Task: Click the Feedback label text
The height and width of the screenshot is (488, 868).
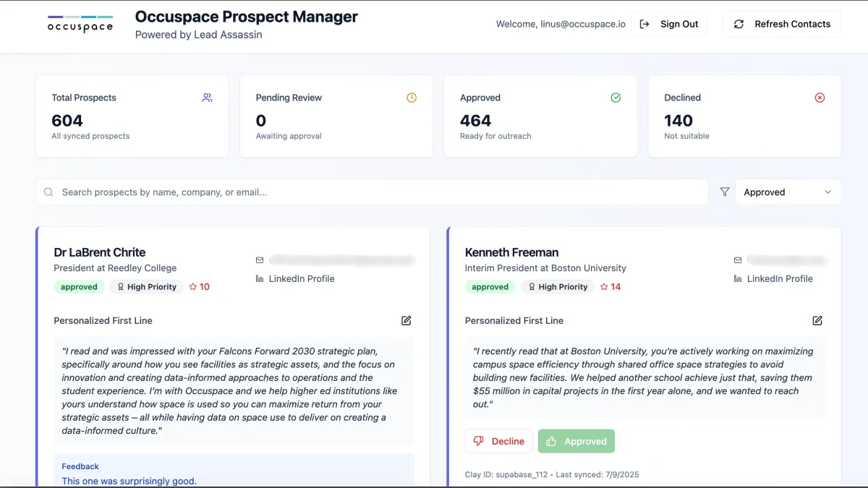Action: coord(80,466)
